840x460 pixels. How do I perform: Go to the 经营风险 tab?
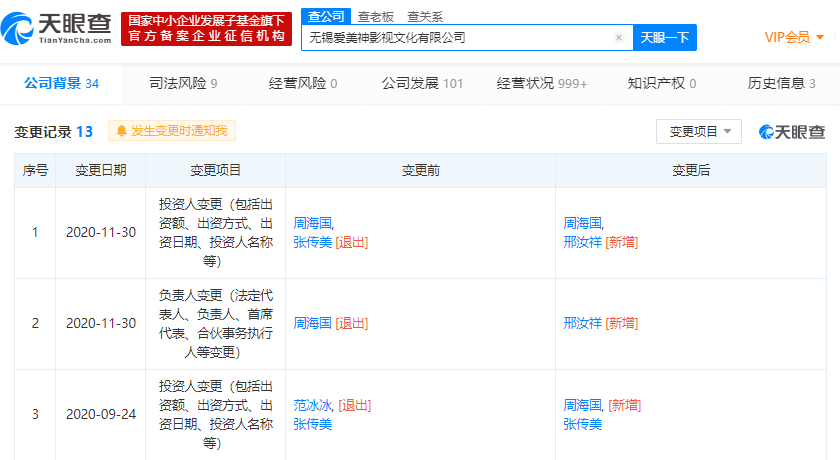click(x=303, y=83)
